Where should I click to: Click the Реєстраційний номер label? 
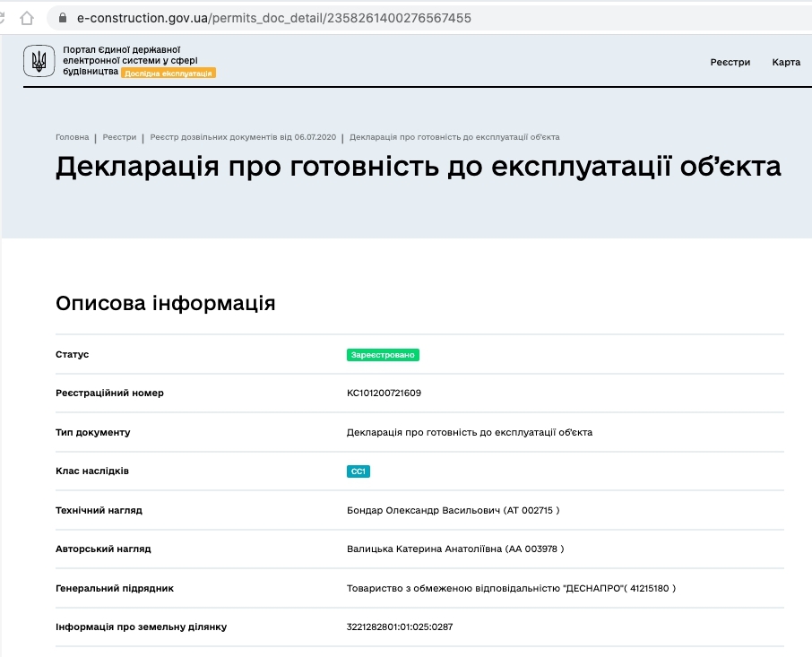[x=109, y=393]
